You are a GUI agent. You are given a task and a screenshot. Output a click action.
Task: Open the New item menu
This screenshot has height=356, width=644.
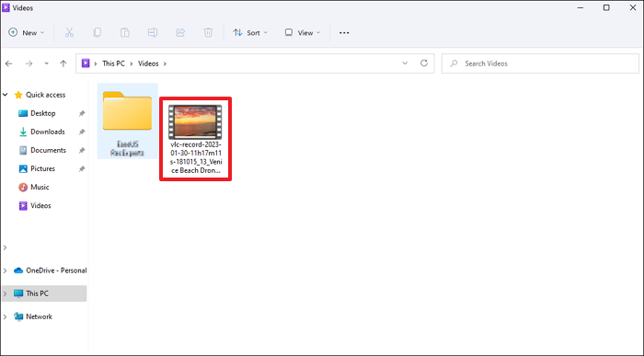[27, 32]
